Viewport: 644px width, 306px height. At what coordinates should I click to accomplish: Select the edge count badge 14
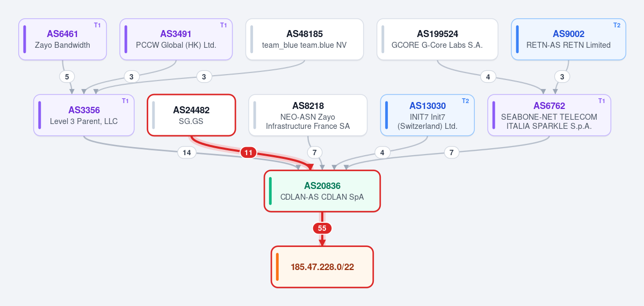click(x=186, y=153)
